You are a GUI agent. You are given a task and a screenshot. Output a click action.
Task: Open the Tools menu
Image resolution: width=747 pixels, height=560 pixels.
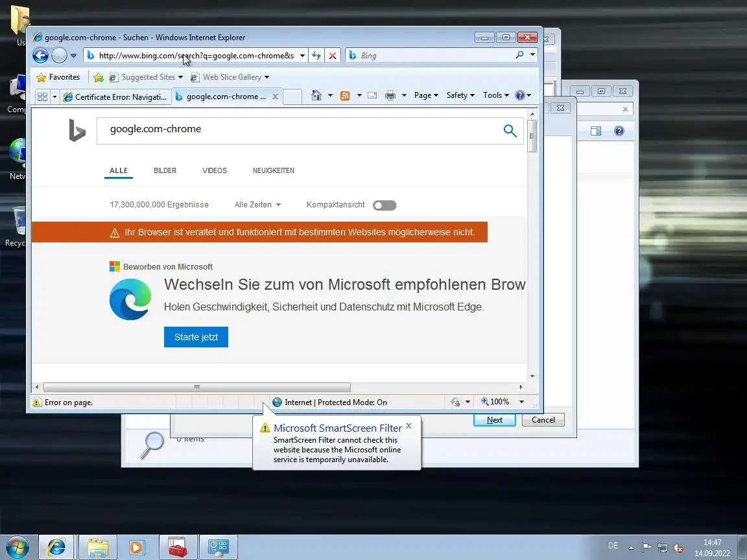[x=495, y=95]
